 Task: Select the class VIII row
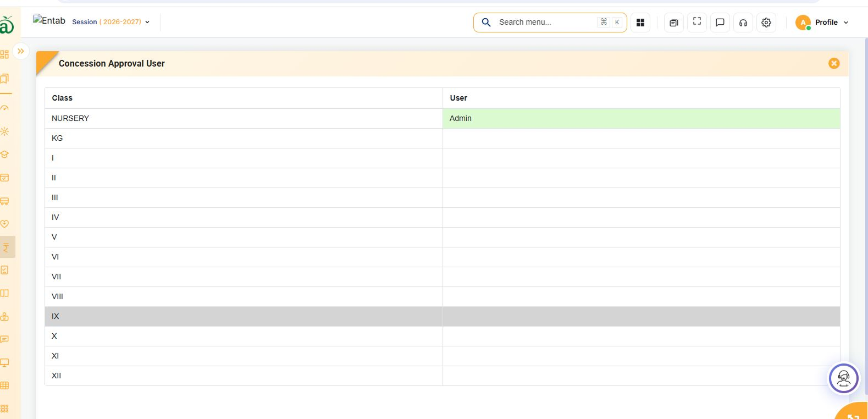pyautogui.click(x=443, y=296)
